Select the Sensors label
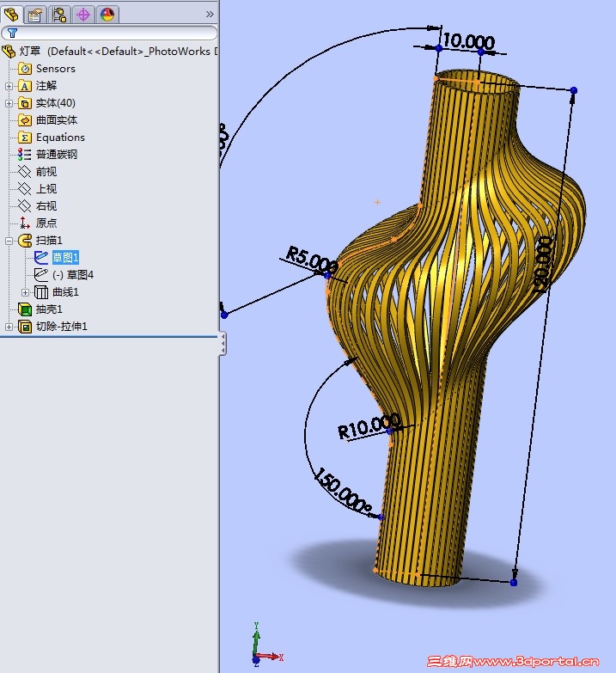 tap(56, 69)
